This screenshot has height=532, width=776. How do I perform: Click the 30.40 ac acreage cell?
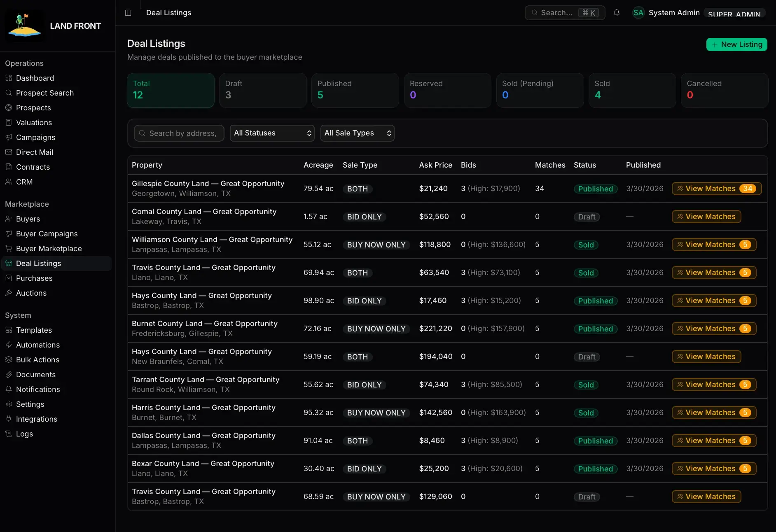pyautogui.click(x=319, y=469)
